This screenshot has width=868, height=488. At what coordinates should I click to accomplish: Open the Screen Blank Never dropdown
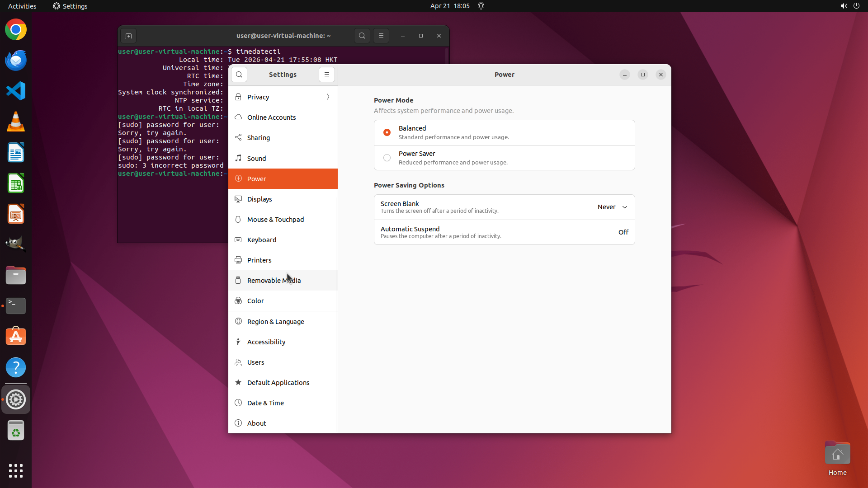pos(613,207)
